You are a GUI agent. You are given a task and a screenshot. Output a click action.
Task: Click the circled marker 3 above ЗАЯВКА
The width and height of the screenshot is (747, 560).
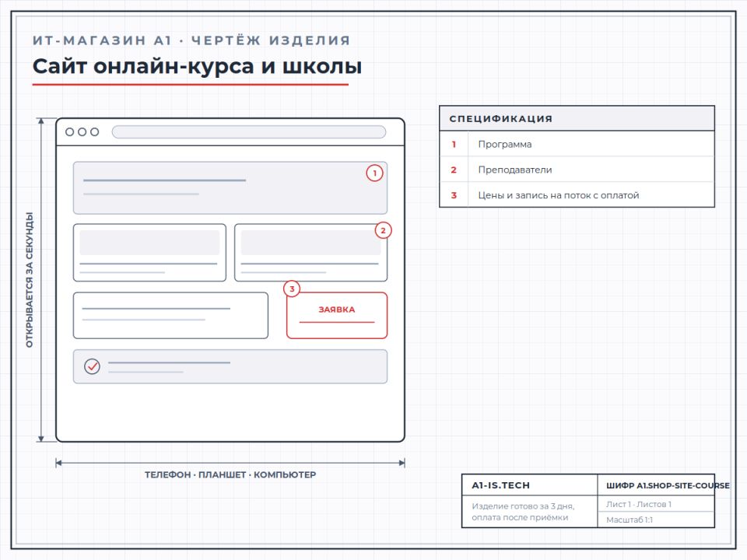(292, 289)
